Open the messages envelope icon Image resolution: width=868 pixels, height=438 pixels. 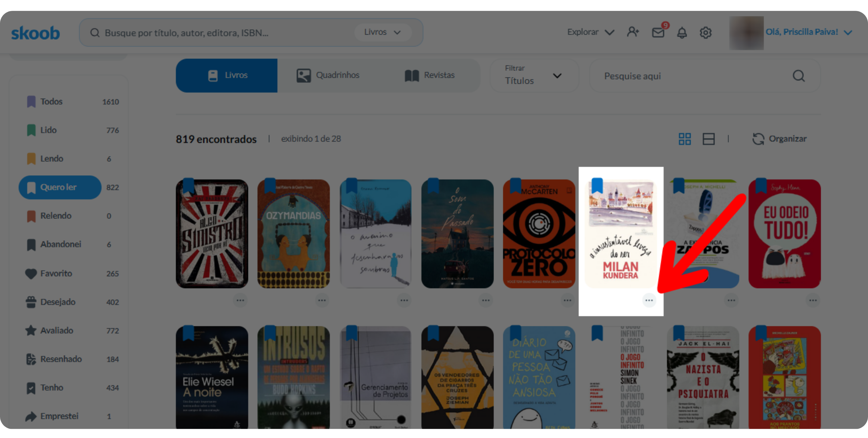658,32
